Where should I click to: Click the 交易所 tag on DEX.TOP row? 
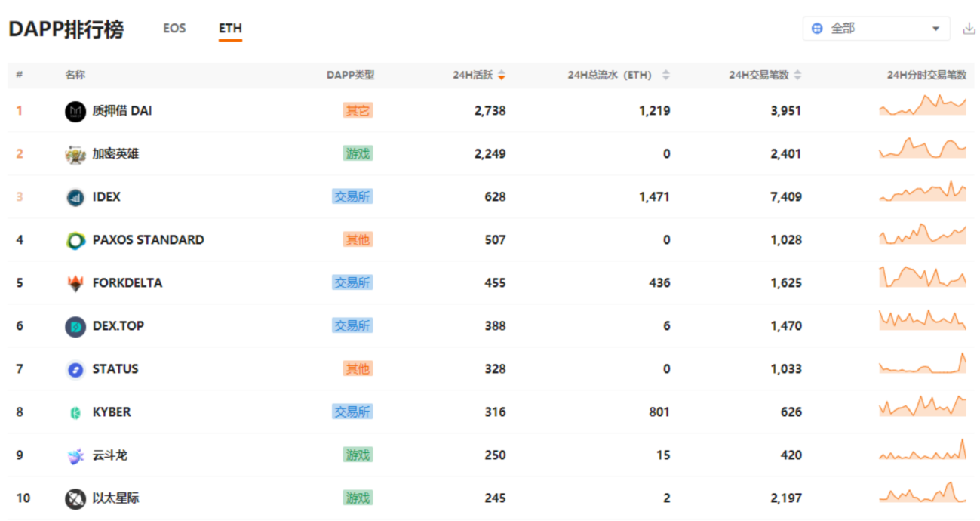click(352, 326)
